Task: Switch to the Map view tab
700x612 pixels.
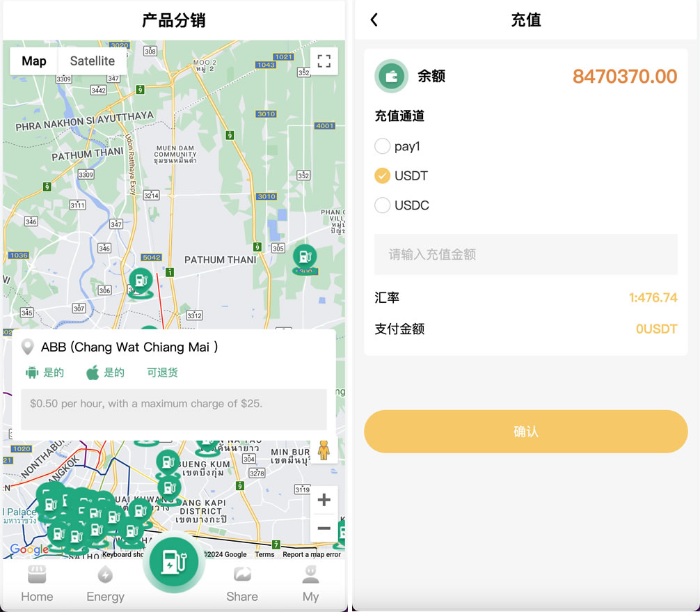Action: tap(33, 61)
